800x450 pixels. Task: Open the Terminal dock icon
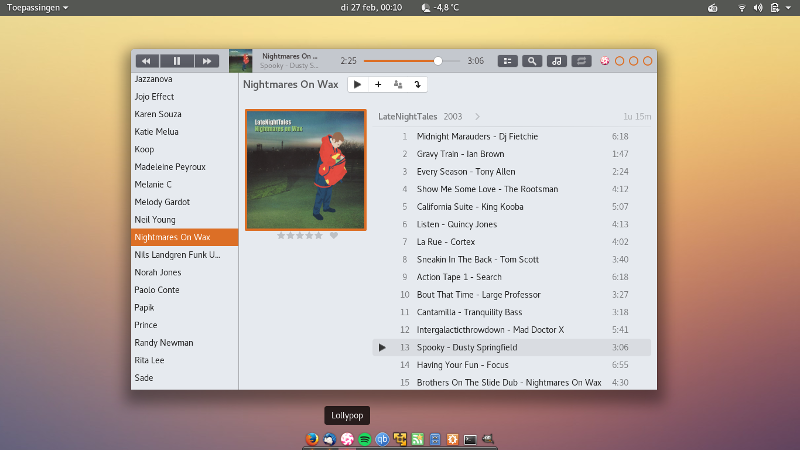tap(470, 439)
